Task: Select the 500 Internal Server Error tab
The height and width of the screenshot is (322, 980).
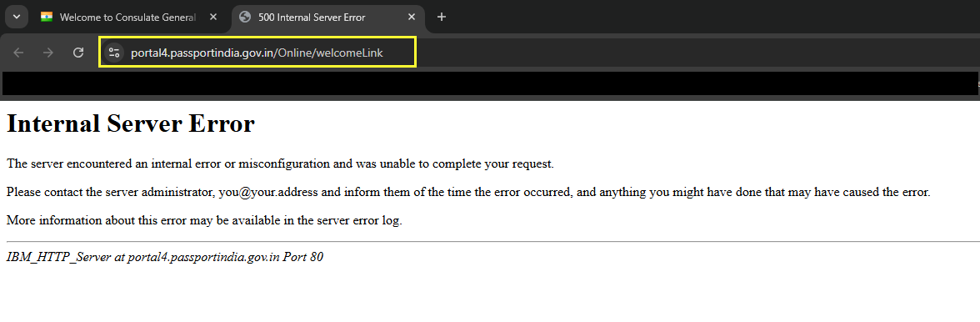Action: click(x=328, y=18)
